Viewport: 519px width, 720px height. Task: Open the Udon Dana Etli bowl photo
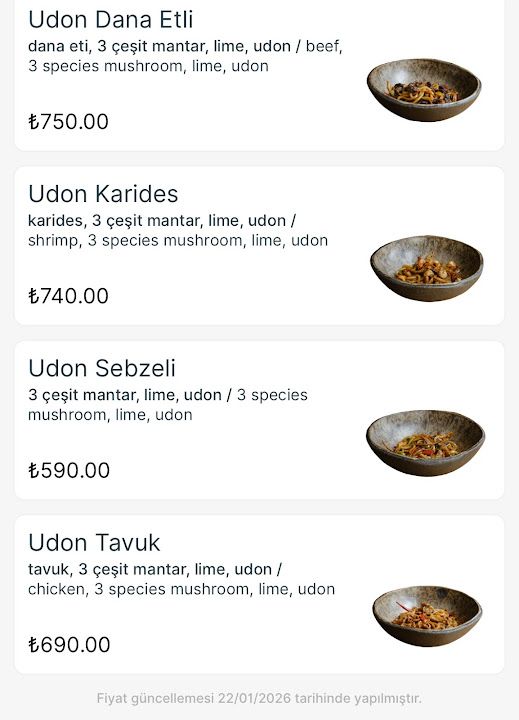(x=424, y=90)
